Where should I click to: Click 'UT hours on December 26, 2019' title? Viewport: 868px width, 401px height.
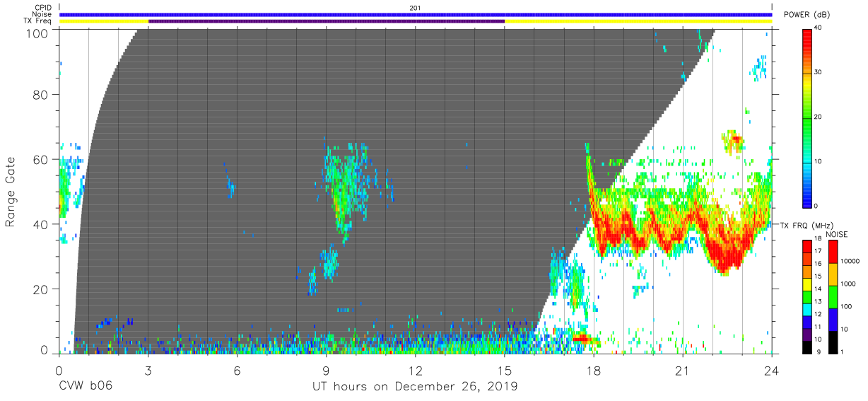(415, 388)
